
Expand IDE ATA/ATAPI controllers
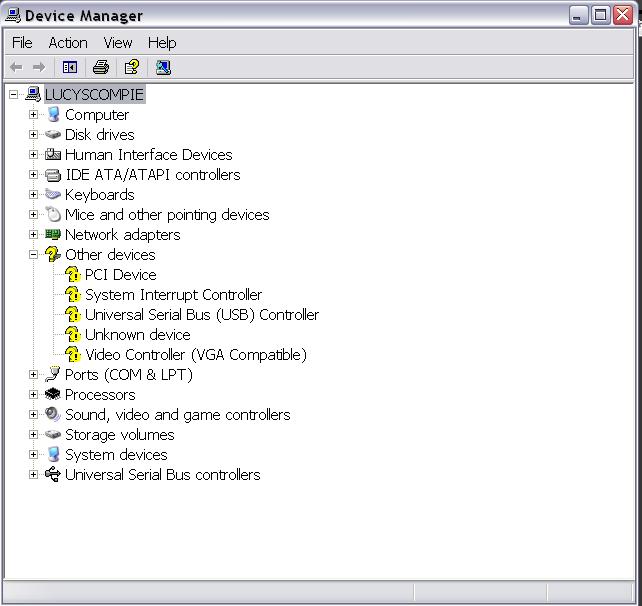pyautogui.click(x=34, y=174)
